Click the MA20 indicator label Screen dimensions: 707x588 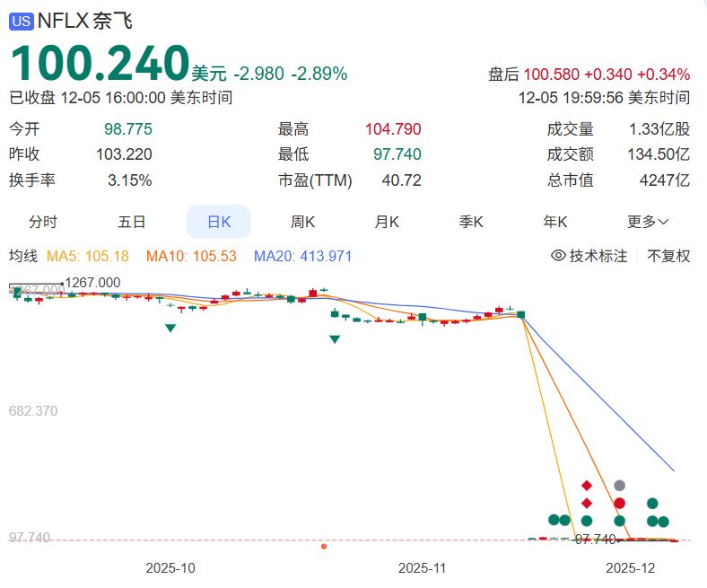pyautogui.click(x=302, y=256)
